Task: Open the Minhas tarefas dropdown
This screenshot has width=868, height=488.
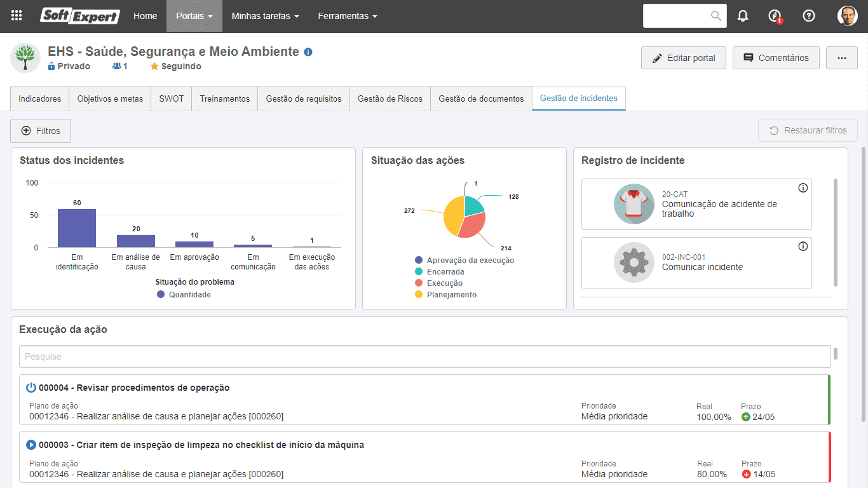Action: pyautogui.click(x=265, y=16)
